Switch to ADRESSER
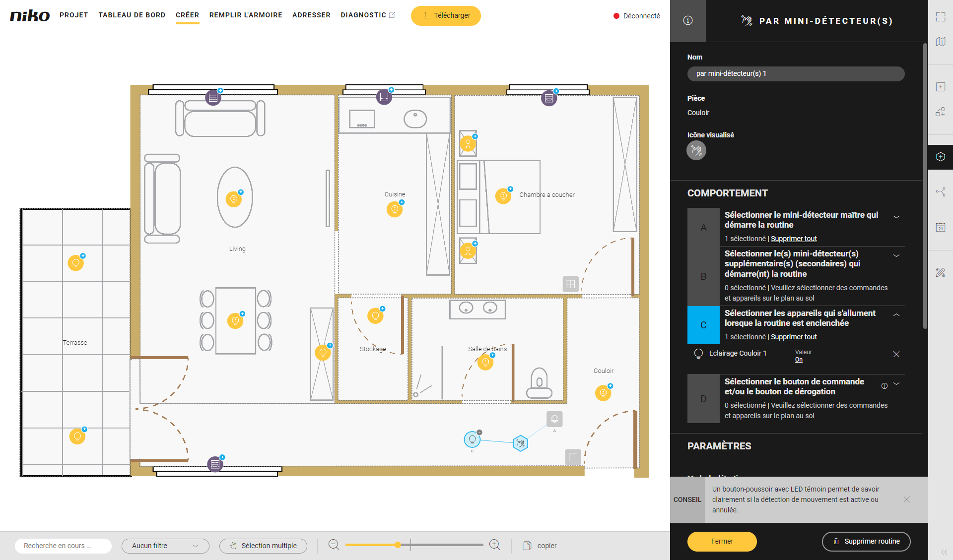This screenshot has height=560, width=953. 311,15
